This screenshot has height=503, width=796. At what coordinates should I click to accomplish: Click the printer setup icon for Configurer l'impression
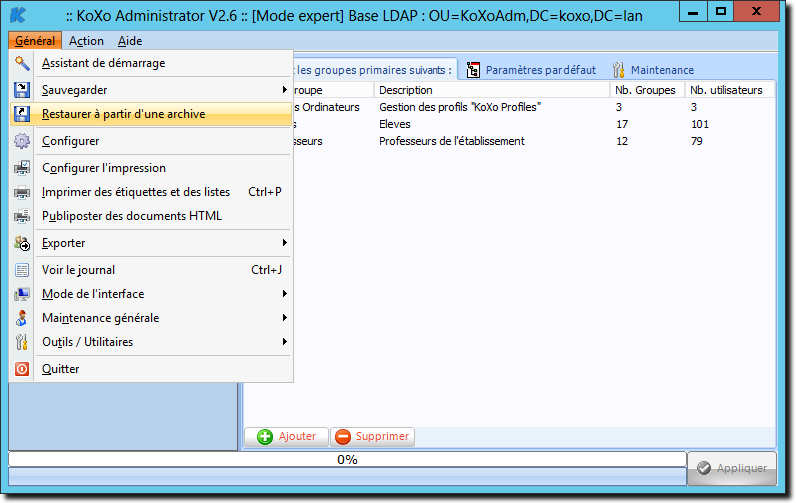(22, 167)
